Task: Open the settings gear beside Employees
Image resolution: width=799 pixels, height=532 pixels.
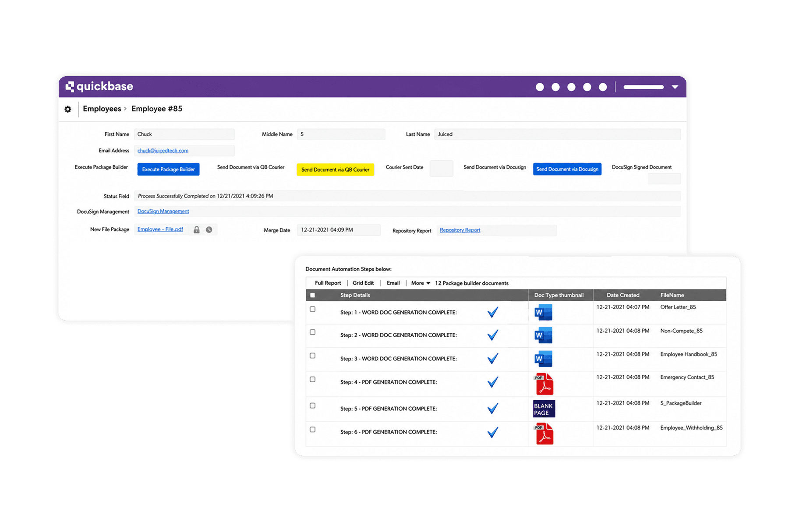Action: 68,109
